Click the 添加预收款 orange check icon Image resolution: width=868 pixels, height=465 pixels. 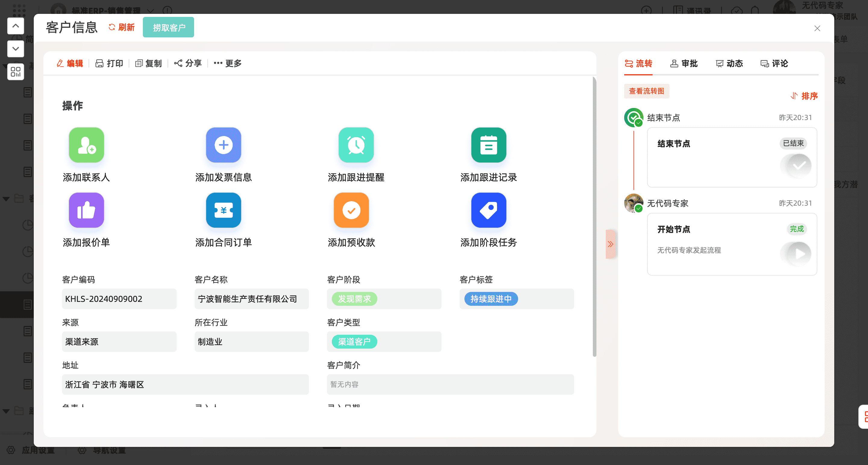pos(351,210)
